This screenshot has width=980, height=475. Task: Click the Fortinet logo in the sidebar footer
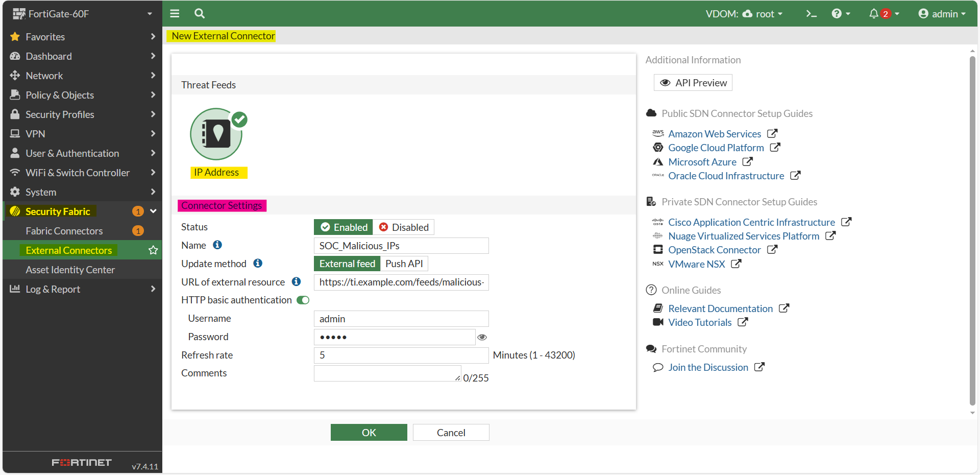pyautogui.click(x=82, y=462)
